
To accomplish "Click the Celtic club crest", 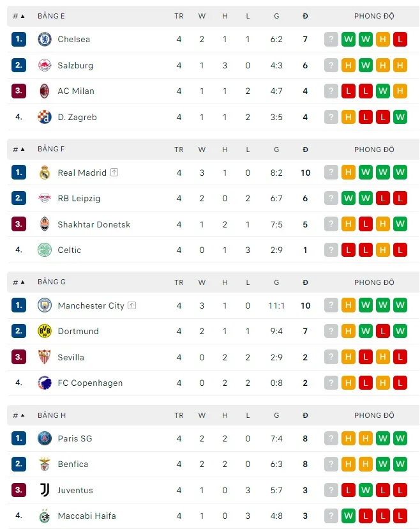I will coord(45,250).
